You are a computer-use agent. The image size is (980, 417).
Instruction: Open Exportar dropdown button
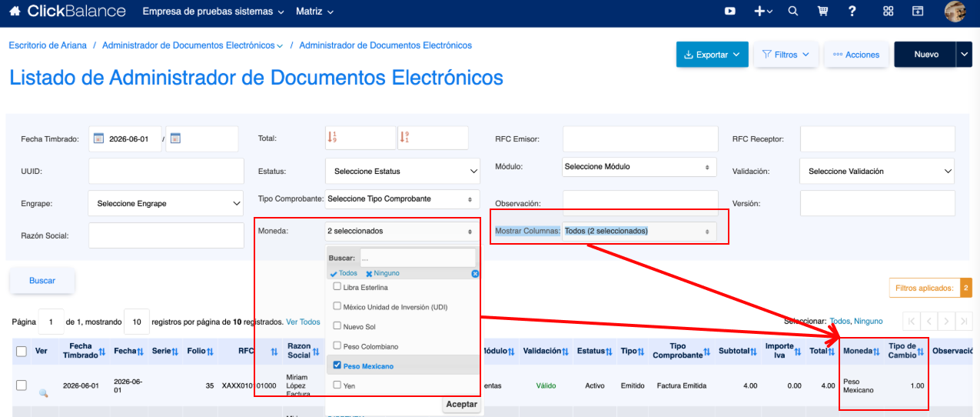click(712, 55)
